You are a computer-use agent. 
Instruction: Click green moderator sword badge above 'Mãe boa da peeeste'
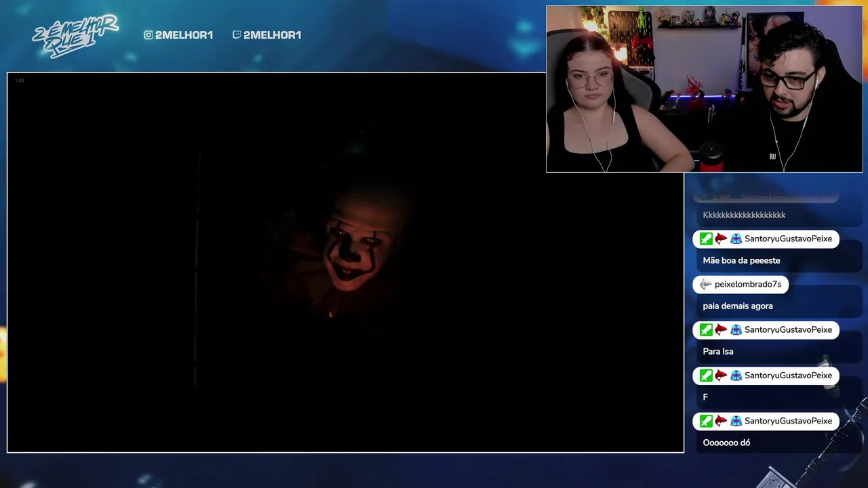point(706,239)
